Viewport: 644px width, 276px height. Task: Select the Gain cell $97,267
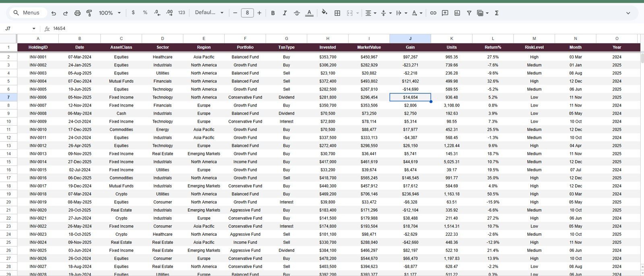pyautogui.click(x=410, y=57)
